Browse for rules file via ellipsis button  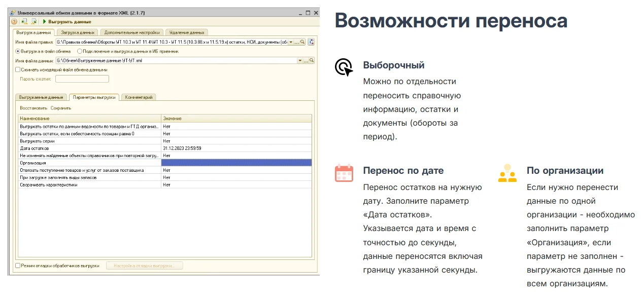297,42
